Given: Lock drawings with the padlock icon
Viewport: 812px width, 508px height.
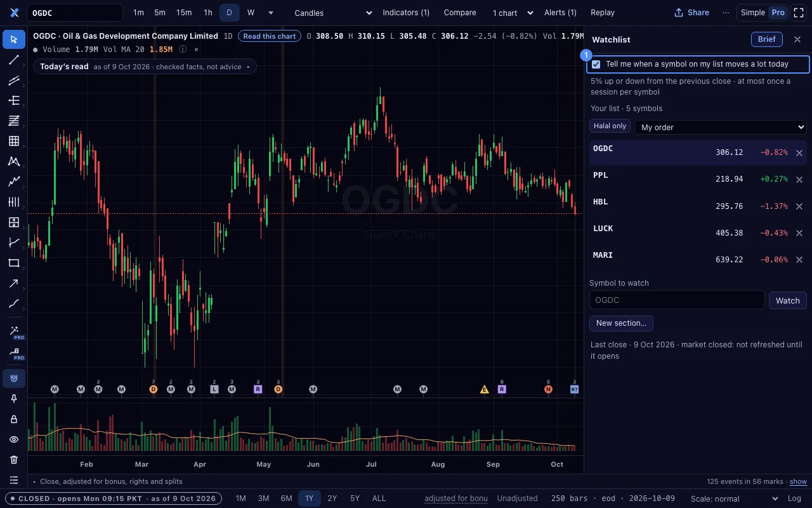Looking at the screenshot, I should point(14,419).
